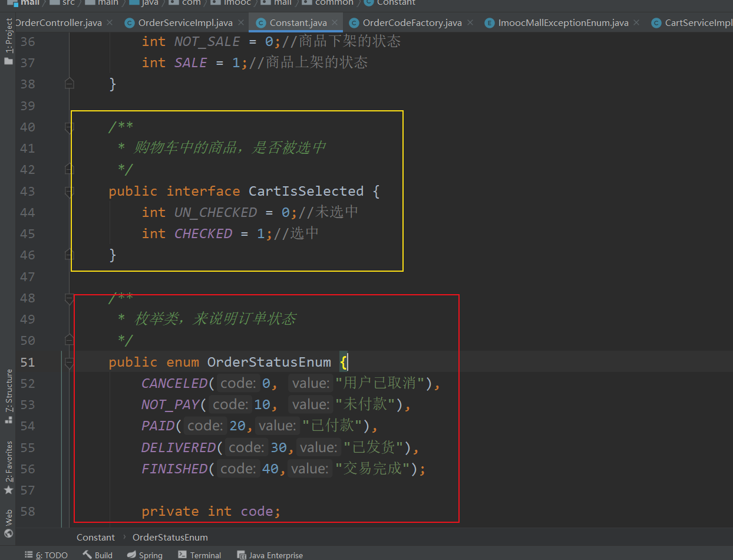Collapse the OrderStatusEnum block at line 51
The width and height of the screenshot is (733, 560).
pos(69,362)
